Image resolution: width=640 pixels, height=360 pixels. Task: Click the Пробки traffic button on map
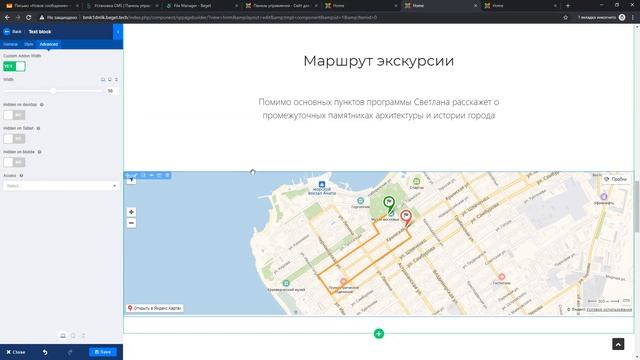pos(616,179)
